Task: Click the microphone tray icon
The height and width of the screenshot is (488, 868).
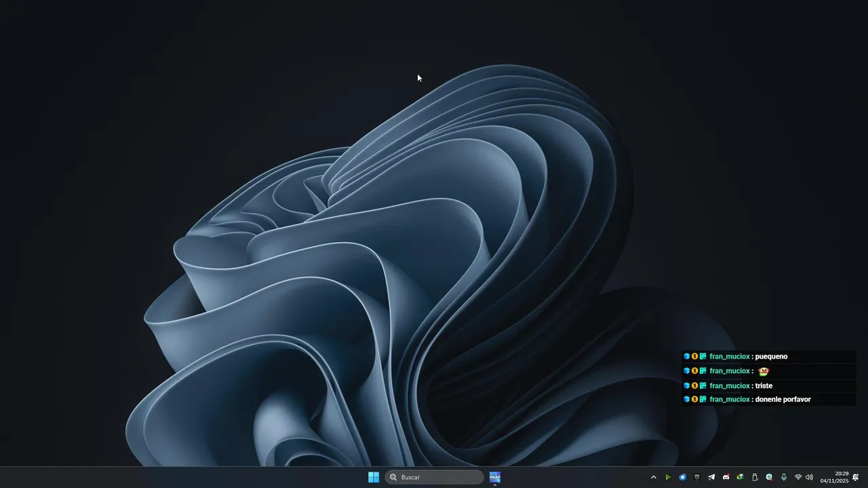Action: (x=784, y=477)
